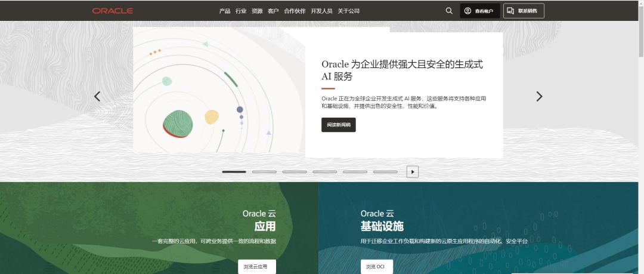This screenshot has width=644, height=274.
Task: Click the Oracle logo in header
Action: pos(113,11)
